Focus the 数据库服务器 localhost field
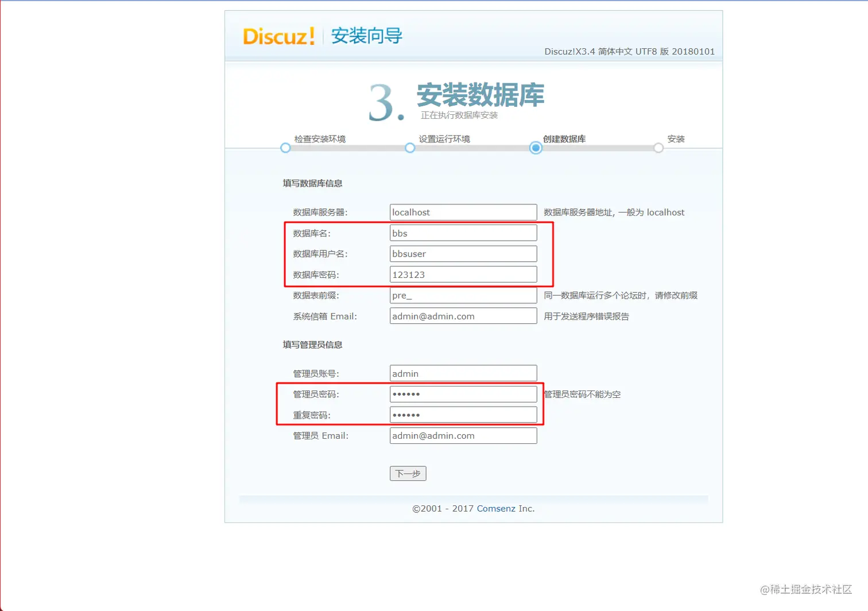 pos(463,212)
